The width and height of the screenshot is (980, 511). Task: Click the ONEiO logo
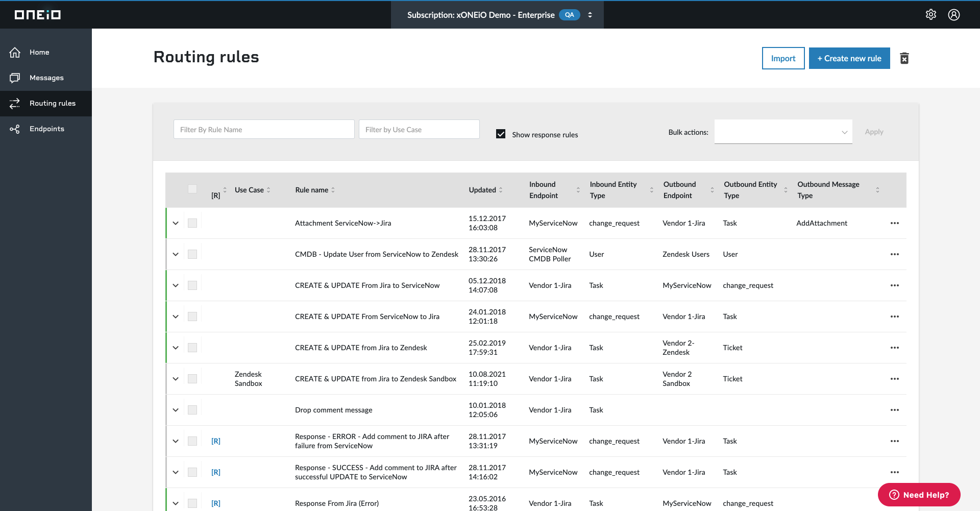(x=38, y=15)
